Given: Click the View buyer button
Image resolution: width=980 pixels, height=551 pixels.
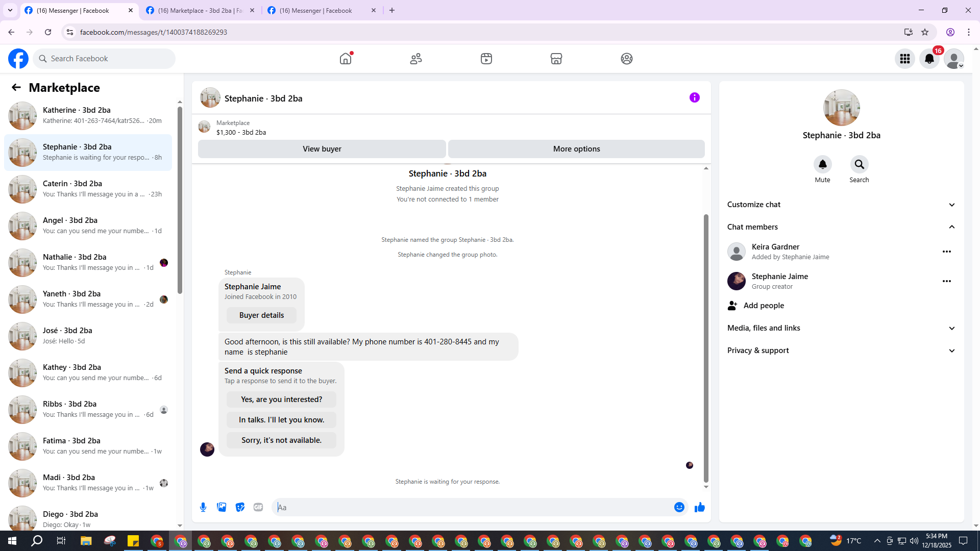Looking at the screenshot, I should click(x=322, y=149).
